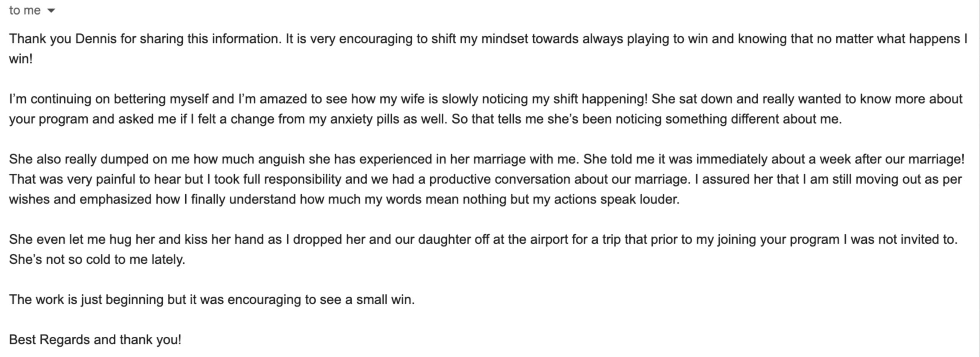Click the 'to me' recipient text
Image resolution: width=980 pixels, height=357 pixels.
[24, 10]
